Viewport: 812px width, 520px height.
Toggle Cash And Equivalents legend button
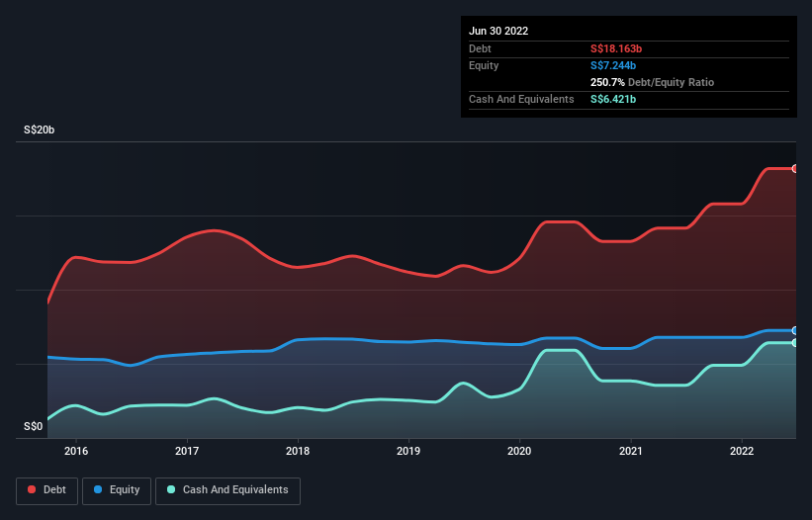coord(227,490)
